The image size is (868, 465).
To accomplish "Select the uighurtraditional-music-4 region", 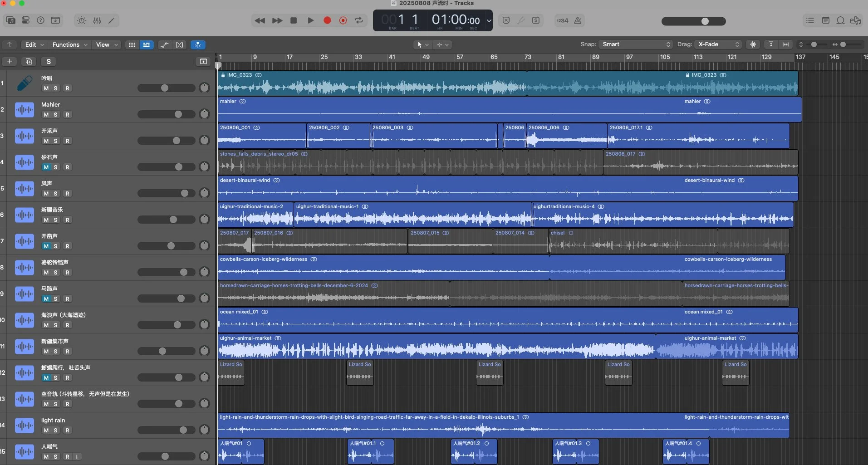I will (x=662, y=215).
